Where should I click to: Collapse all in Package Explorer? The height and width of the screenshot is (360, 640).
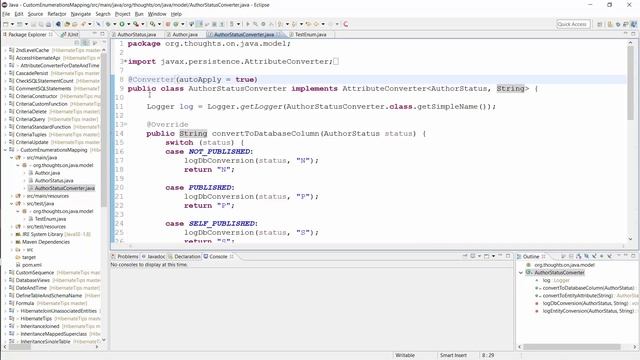[77, 42]
